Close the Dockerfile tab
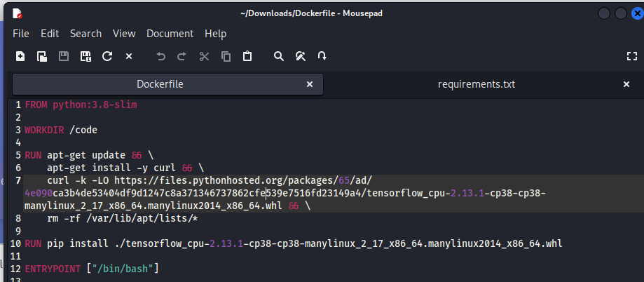The image size is (644, 282). [310, 84]
